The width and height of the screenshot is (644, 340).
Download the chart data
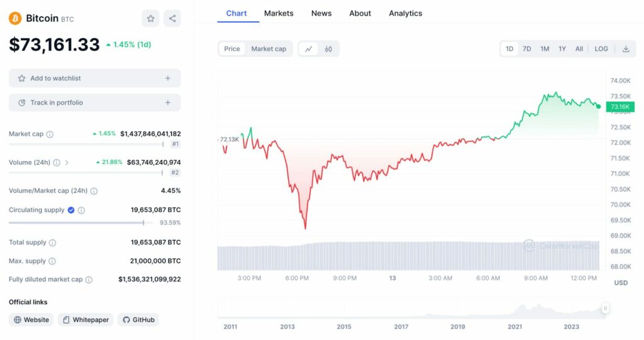[x=626, y=49]
